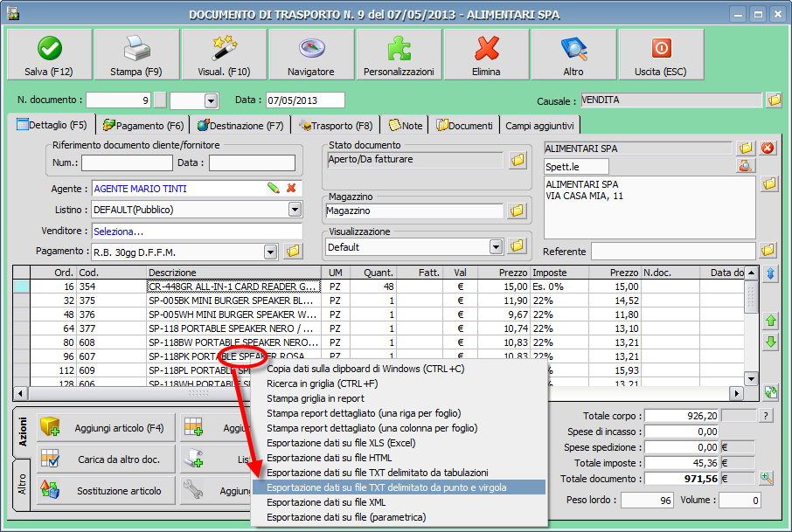Switch to the Pagamento (F6) tab

pyautogui.click(x=143, y=125)
